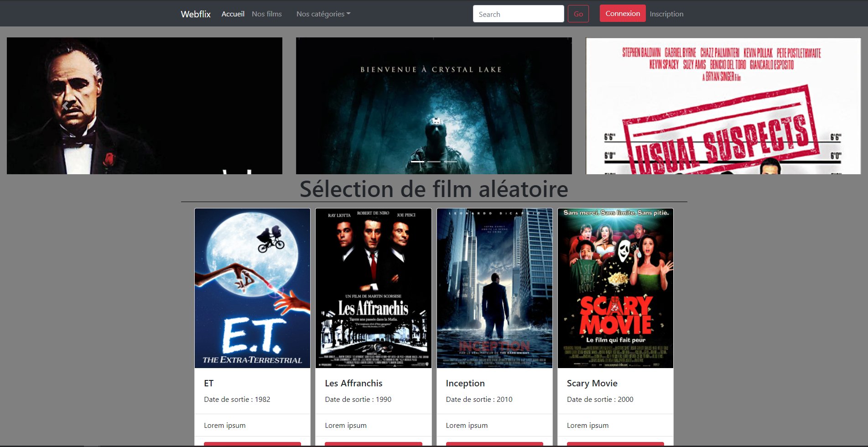Open the Nos films menu item

click(x=266, y=14)
